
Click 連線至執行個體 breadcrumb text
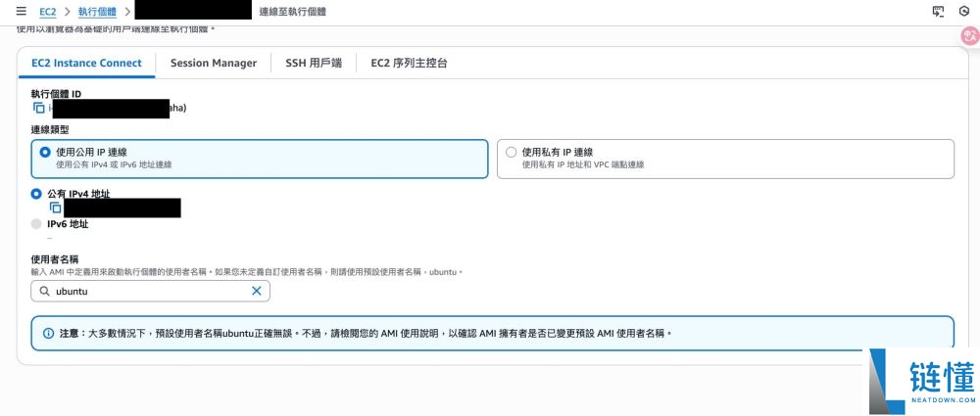(x=292, y=11)
